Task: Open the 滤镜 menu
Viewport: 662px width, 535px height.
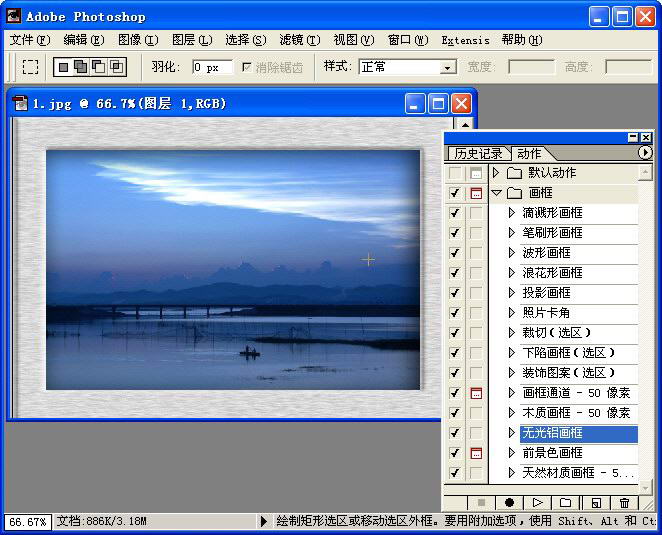Action: 299,40
